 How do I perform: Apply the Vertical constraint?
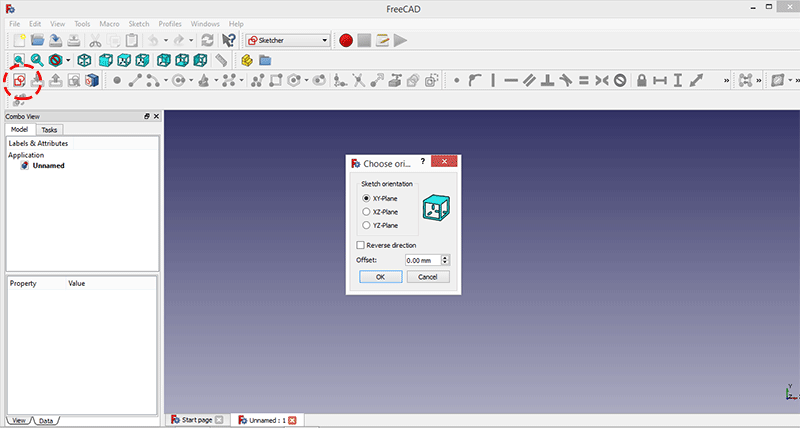[x=493, y=80]
